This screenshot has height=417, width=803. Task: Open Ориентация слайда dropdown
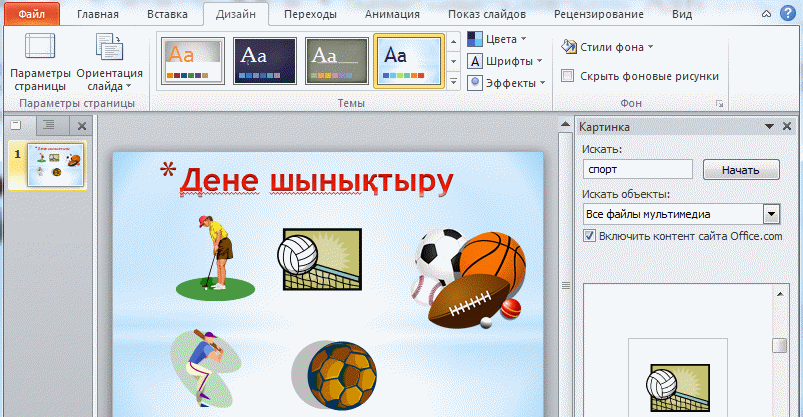[110, 62]
